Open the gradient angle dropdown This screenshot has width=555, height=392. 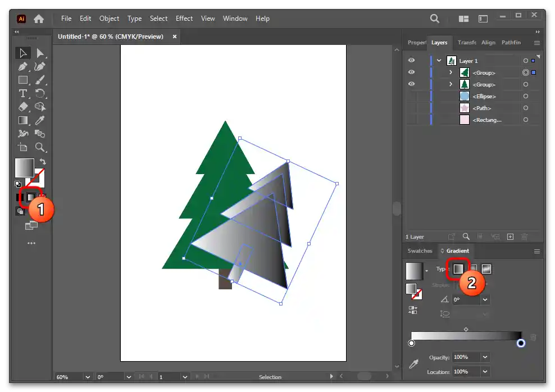coord(485,300)
